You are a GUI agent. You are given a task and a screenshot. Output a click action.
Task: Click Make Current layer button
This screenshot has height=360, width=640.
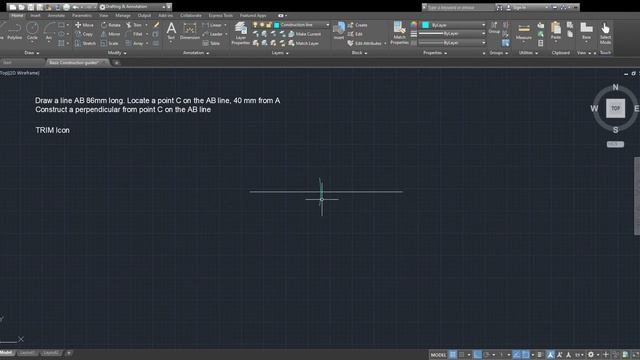click(x=304, y=34)
